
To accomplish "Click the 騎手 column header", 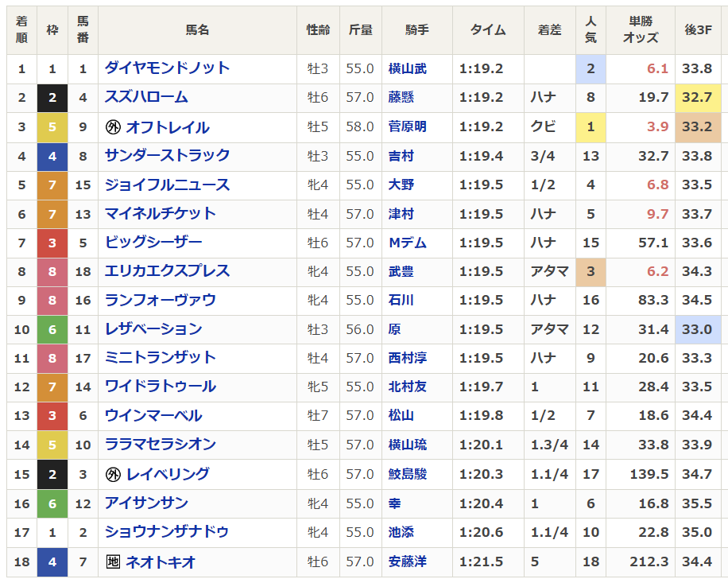I will click(x=417, y=29).
